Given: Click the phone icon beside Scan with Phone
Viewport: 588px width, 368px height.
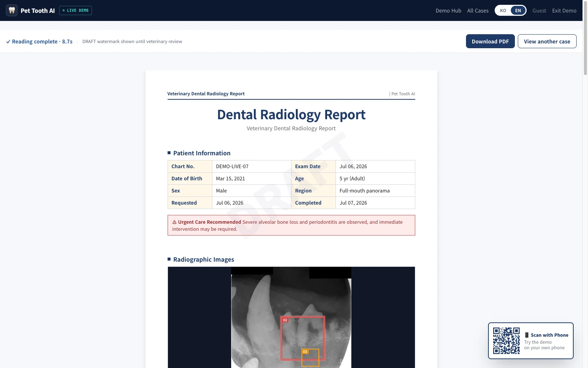Looking at the screenshot, I should [527, 335].
